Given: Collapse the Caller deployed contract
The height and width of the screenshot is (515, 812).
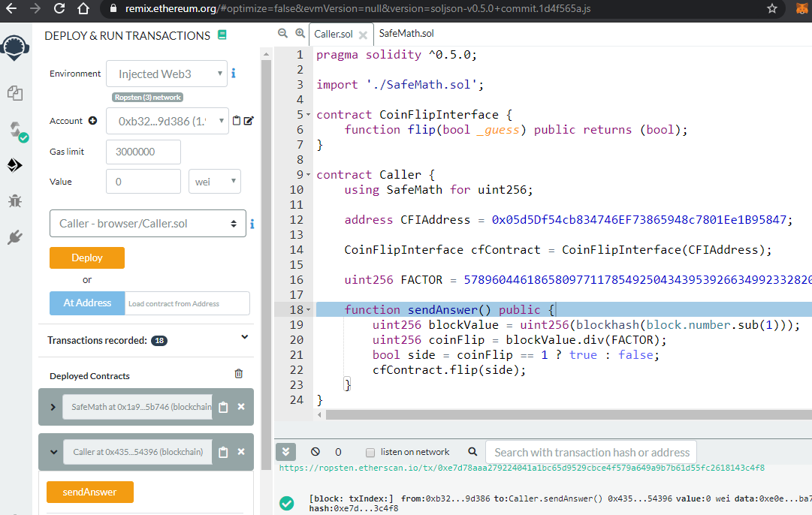Looking at the screenshot, I should coord(53,453).
